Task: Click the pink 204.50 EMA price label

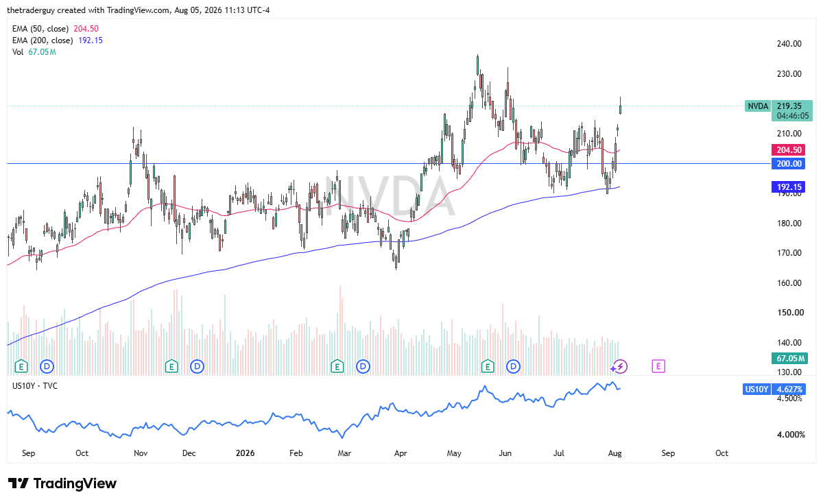Action: click(x=789, y=150)
